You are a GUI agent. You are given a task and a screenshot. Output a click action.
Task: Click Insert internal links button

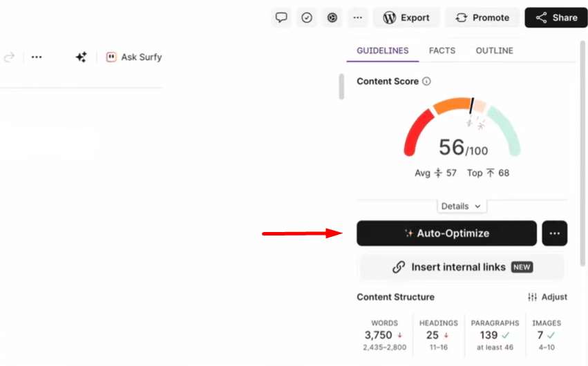462,267
